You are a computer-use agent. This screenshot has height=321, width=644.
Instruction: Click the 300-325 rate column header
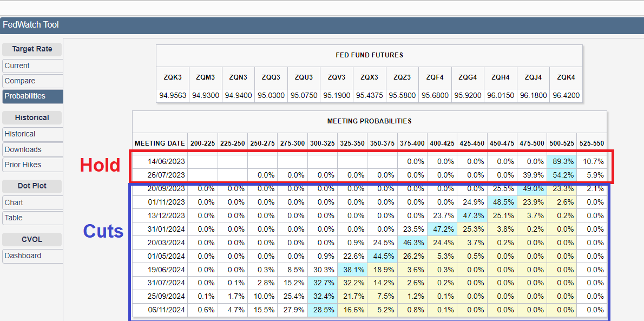323,143
